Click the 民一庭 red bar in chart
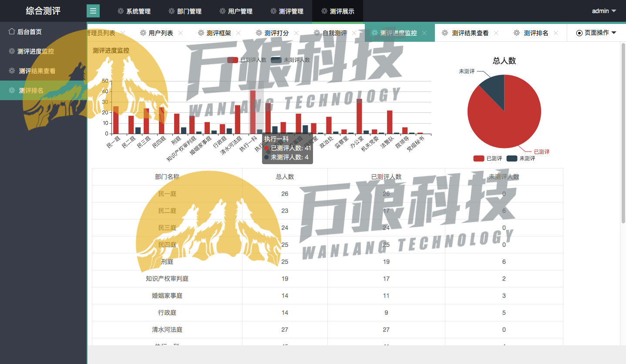This screenshot has height=364, width=626. [x=116, y=120]
